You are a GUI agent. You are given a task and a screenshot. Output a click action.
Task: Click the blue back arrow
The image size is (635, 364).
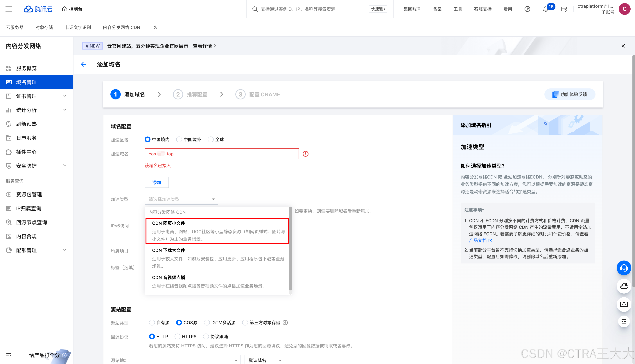click(x=84, y=65)
